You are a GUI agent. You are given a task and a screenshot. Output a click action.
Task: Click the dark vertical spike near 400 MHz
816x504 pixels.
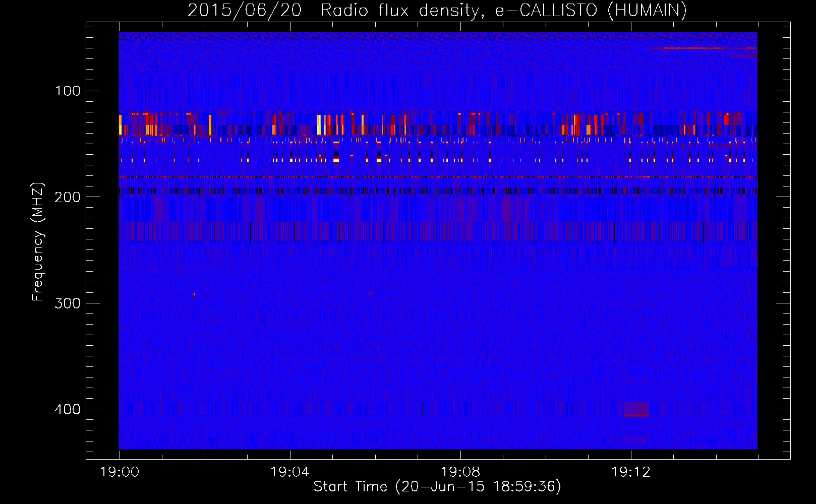(x=423, y=408)
